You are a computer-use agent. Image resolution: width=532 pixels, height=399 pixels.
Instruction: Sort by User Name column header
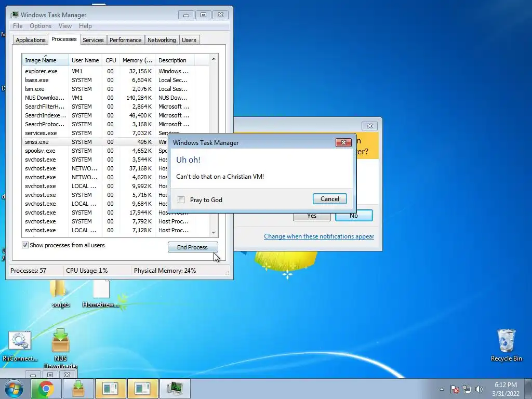coord(85,60)
